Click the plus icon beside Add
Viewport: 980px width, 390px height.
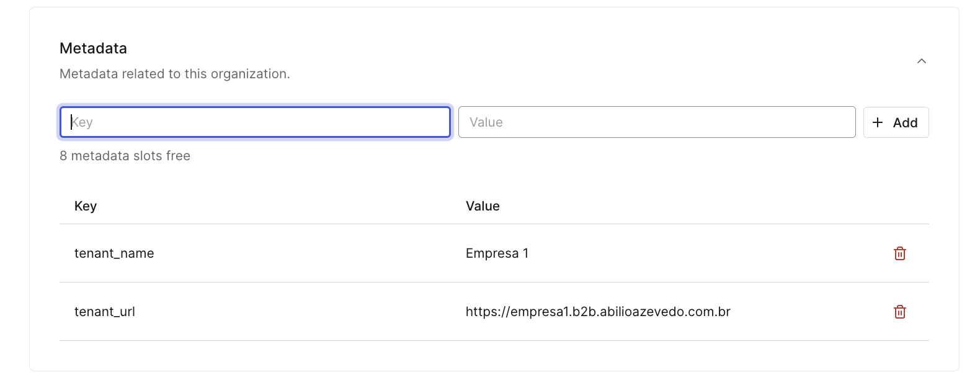tap(878, 122)
